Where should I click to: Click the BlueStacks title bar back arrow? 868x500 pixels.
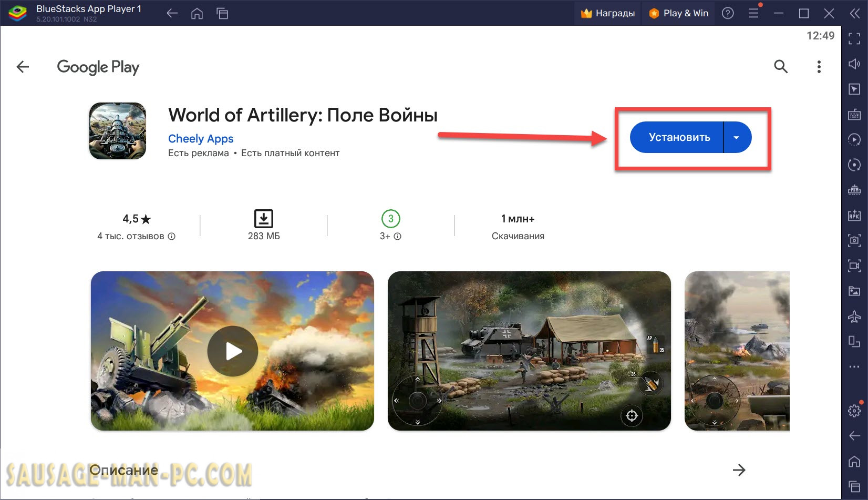[172, 13]
